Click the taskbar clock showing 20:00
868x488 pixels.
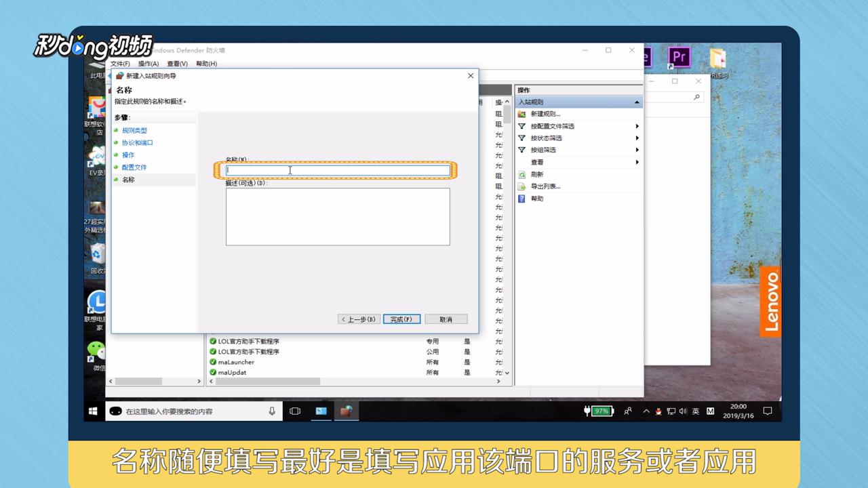(x=738, y=411)
